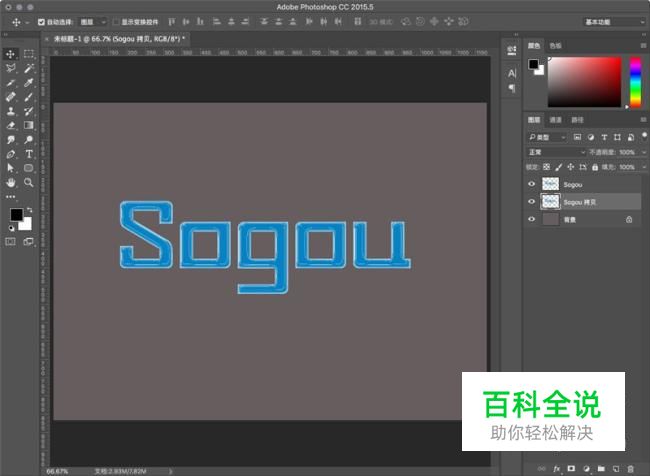
Task: Open the Properties panel icon in dock
Action: pyautogui.click(x=512, y=51)
